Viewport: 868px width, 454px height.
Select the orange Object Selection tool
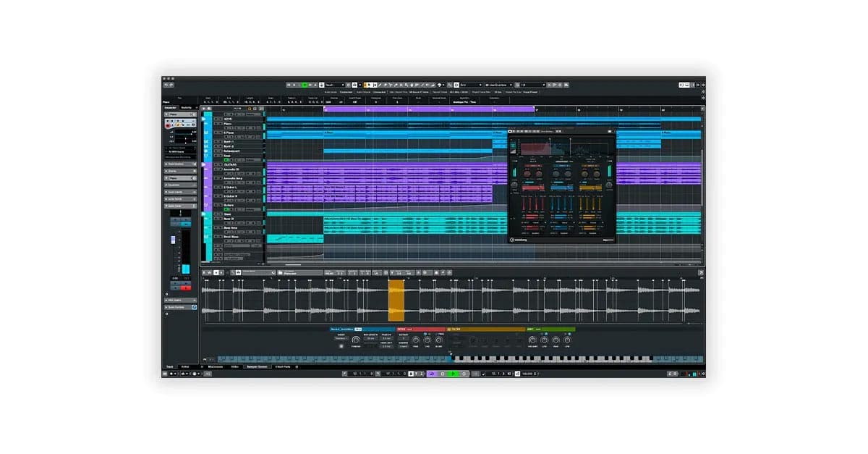point(366,85)
